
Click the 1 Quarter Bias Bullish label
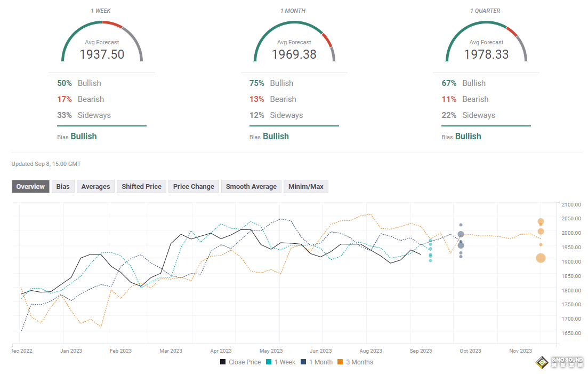(468, 137)
